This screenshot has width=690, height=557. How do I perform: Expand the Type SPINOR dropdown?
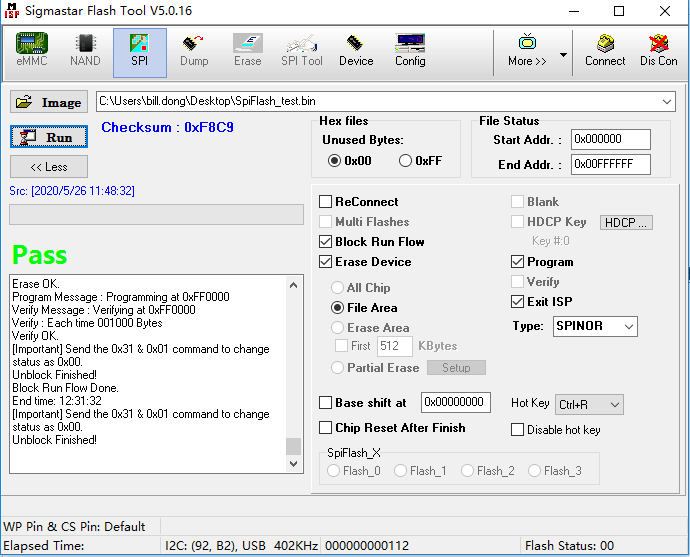click(627, 327)
